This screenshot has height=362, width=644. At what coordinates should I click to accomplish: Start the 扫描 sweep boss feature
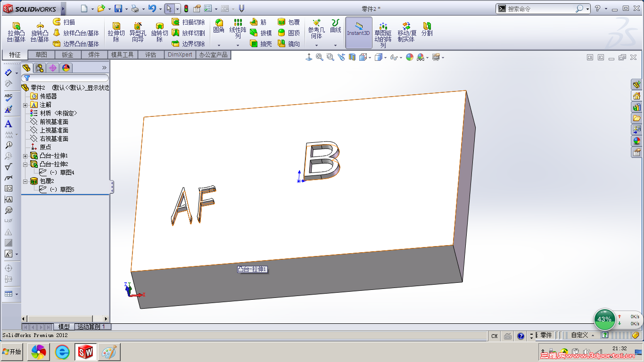(64, 22)
